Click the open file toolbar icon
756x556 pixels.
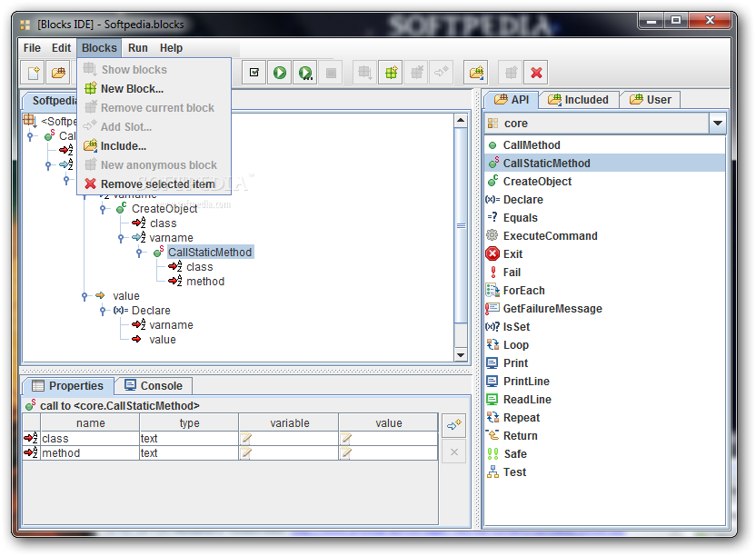(x=58, y=73)
